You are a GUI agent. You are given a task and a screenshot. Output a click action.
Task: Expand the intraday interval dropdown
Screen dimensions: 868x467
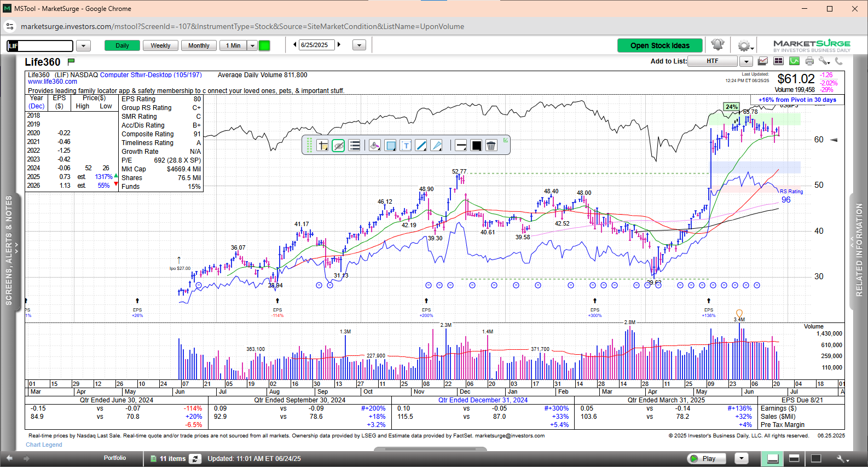coord(252,45)
